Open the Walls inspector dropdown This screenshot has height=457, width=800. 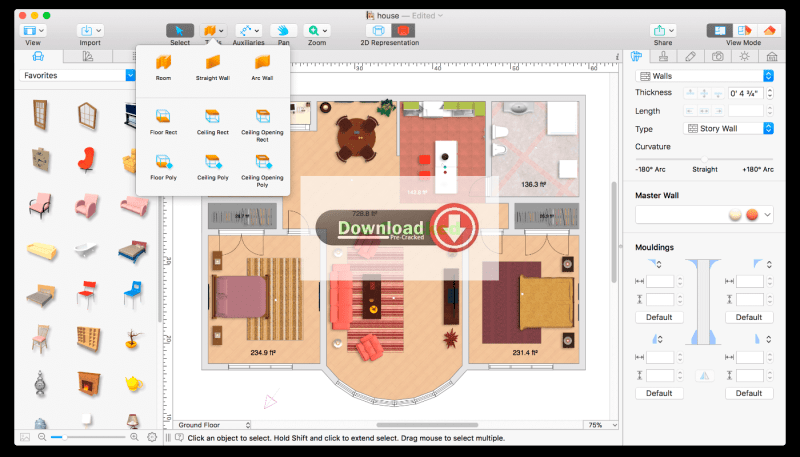704,76
